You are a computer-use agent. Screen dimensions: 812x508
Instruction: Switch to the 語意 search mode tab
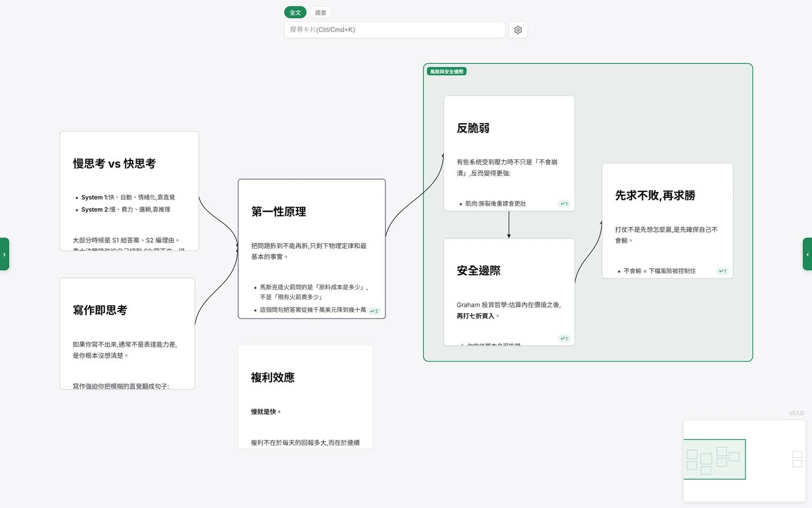pyautogui.click(x=321, y=13)
